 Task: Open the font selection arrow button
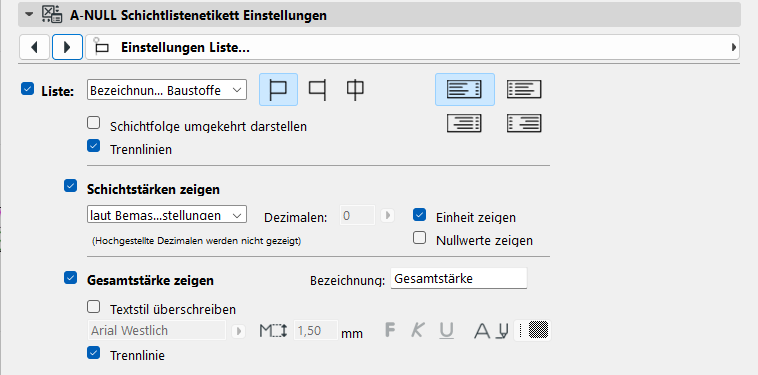(x=238, y=331)
